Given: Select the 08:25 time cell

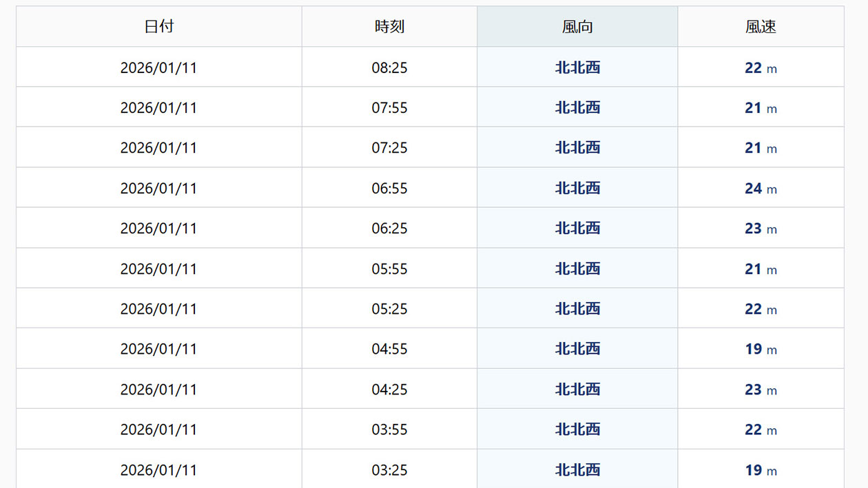Looking at the screenshot, I should (x=389, y=67).
